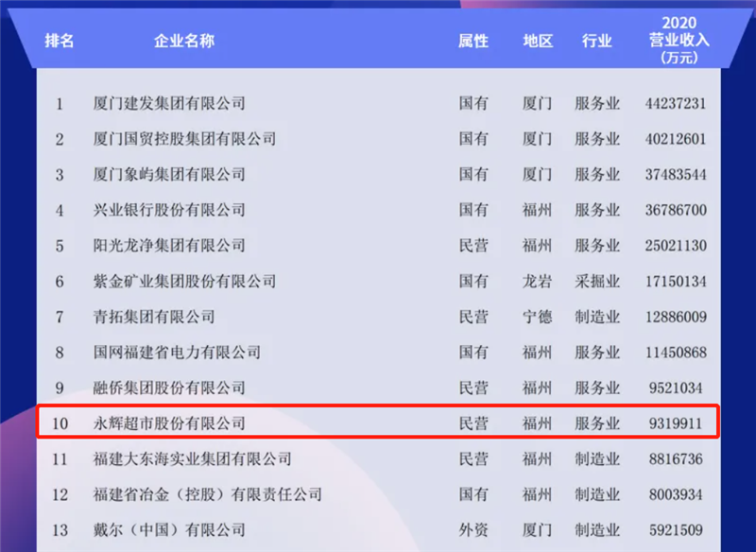Select 厦门国贸控股集团有限公司 in the list

[x=184, y=139]
